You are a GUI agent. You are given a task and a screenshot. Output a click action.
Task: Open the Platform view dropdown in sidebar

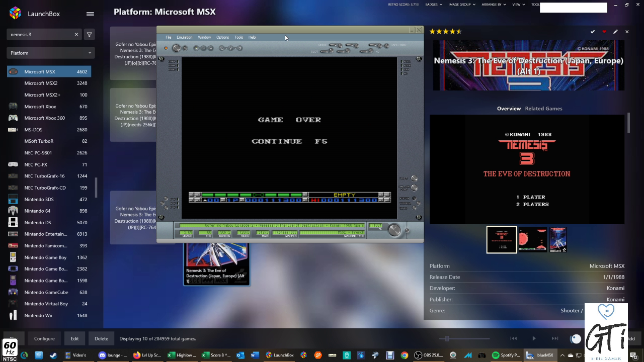coord(51,53)
